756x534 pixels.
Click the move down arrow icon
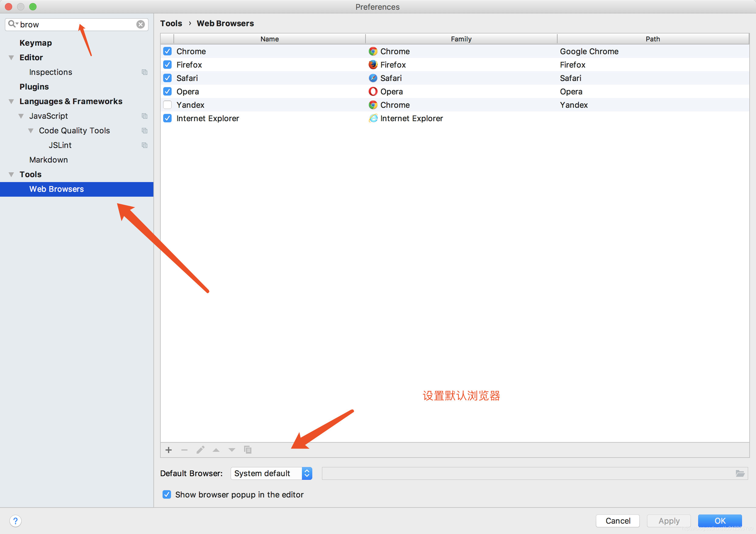232,450
